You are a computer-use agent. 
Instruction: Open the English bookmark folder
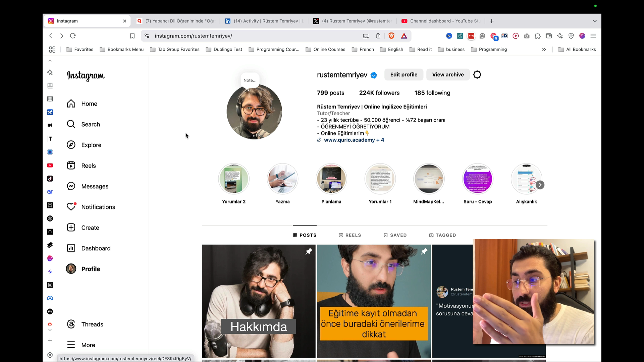[392, 49]
